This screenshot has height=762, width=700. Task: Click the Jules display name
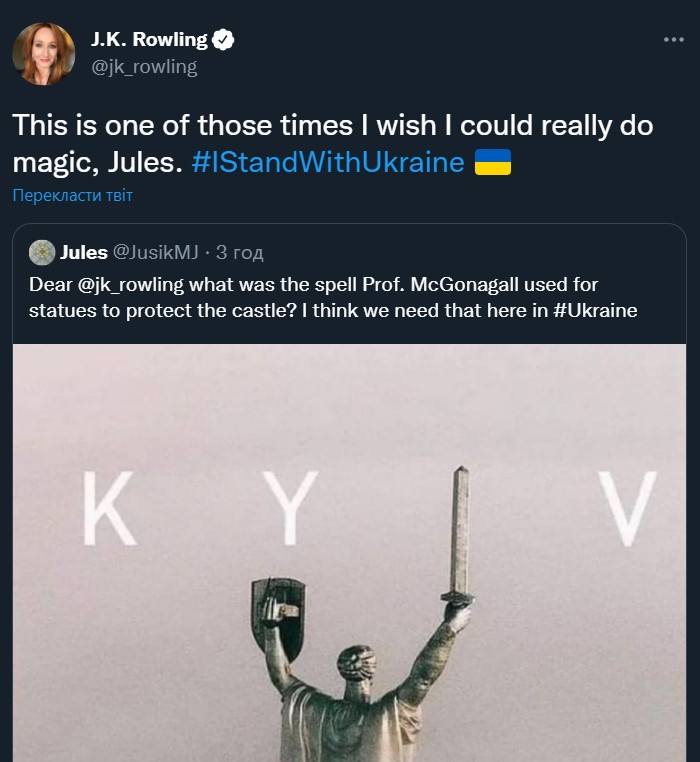(x=84, y=252)
